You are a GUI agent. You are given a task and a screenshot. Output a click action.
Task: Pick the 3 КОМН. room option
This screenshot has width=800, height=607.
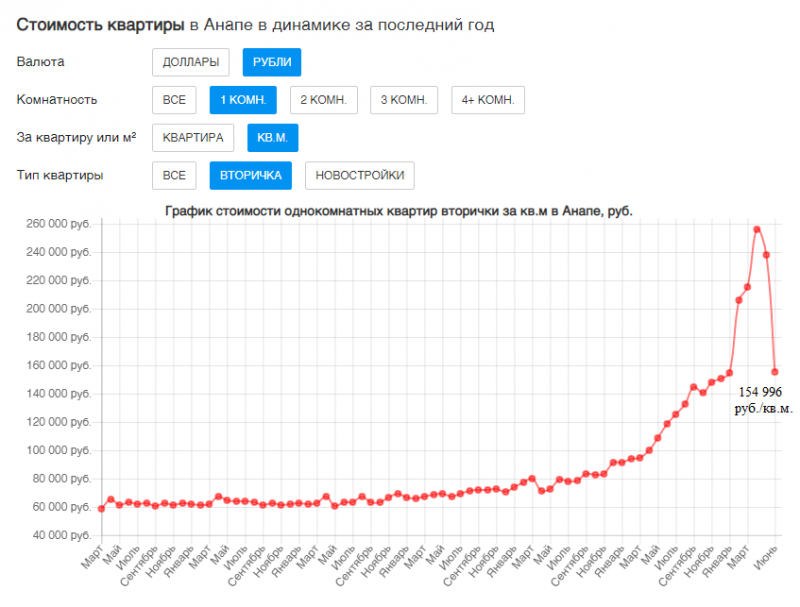(x=404, y=100)
